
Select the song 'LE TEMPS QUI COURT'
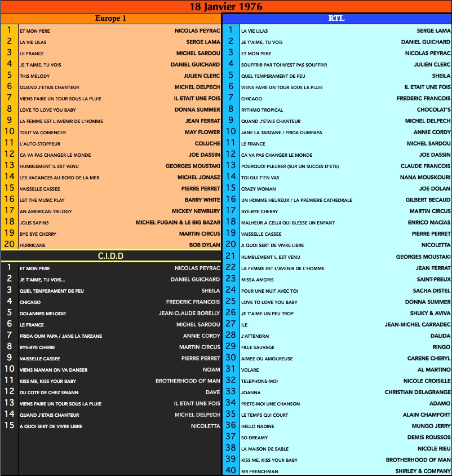(x=264, y=415)
